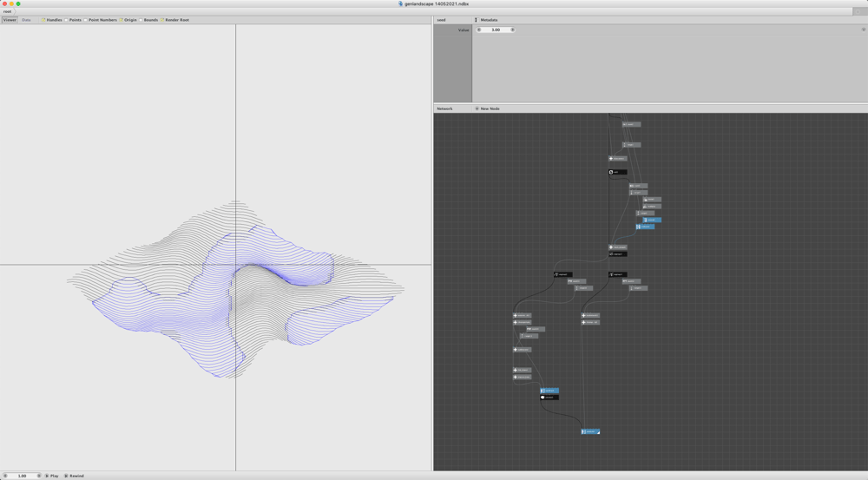Step frame forward with right arrow
Screen dimensions: 868x480
click(39, 476)
